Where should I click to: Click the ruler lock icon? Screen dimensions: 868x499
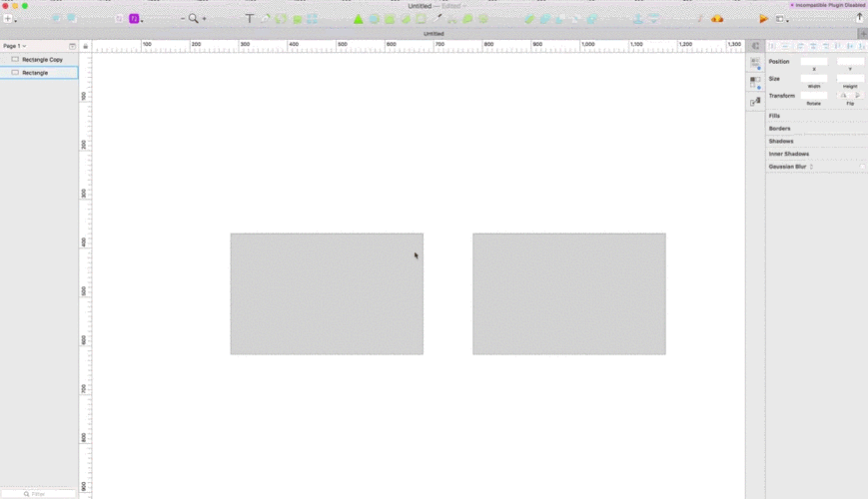85,46
